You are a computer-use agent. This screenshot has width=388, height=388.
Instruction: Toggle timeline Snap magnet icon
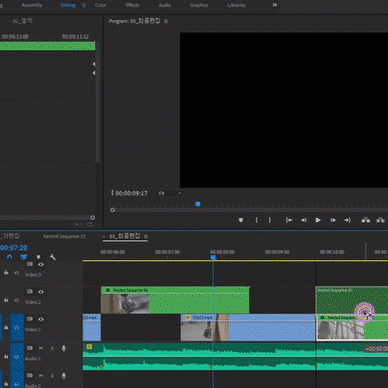(x=9, y=257)
